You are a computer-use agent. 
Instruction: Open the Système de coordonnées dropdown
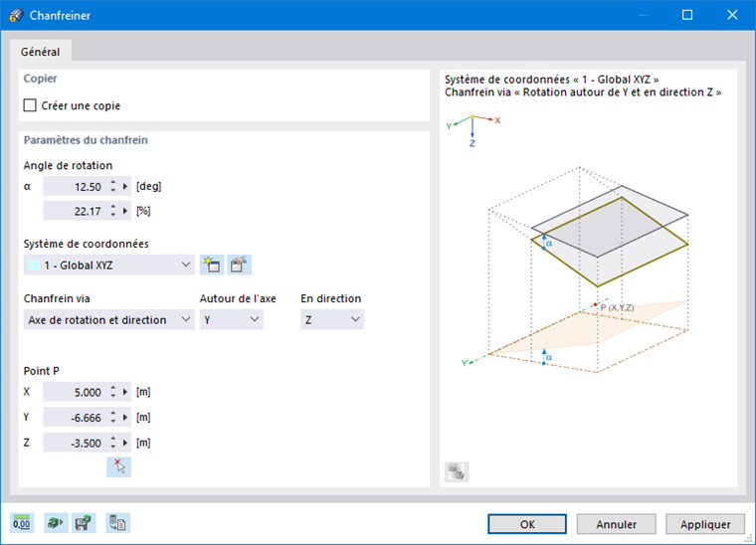(x=109, y=265)
